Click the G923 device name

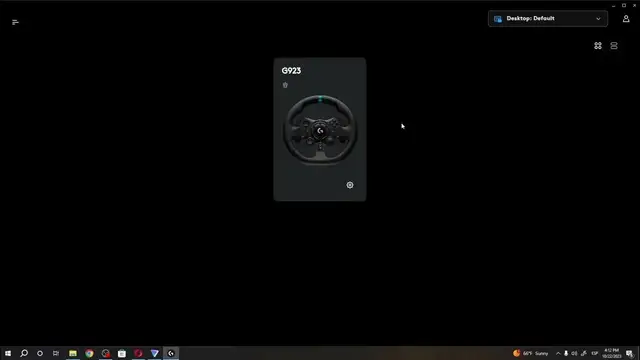291,71
